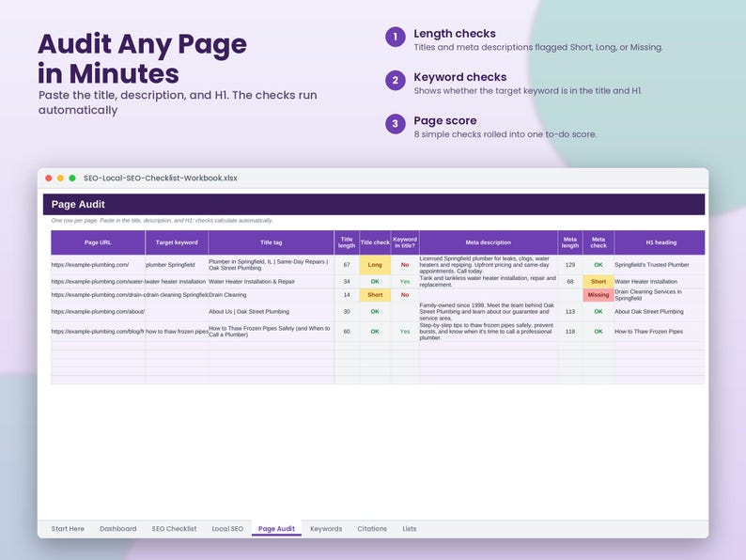Click the Water Heater Installation H1 cell
The image size is (746, 560).
point(660,282)
